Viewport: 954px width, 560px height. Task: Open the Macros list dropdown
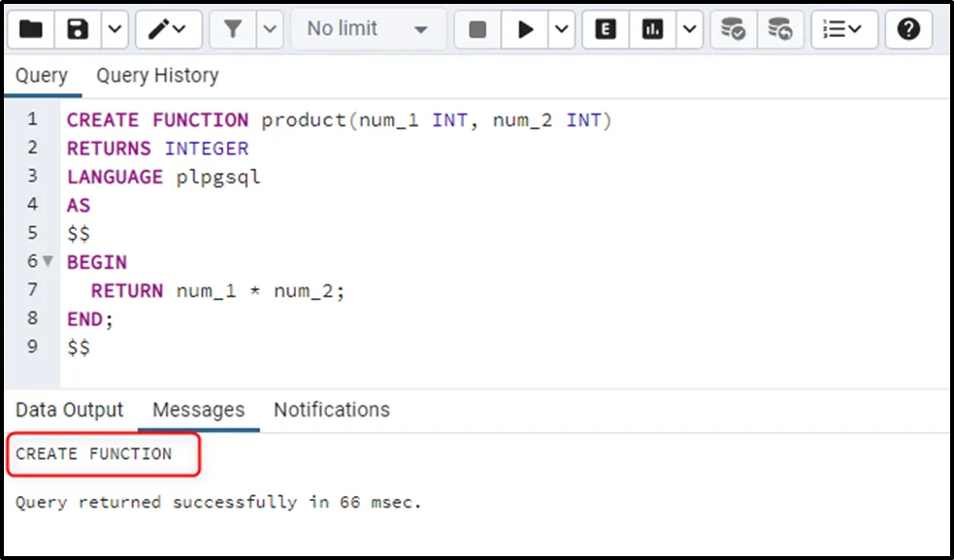843,30
